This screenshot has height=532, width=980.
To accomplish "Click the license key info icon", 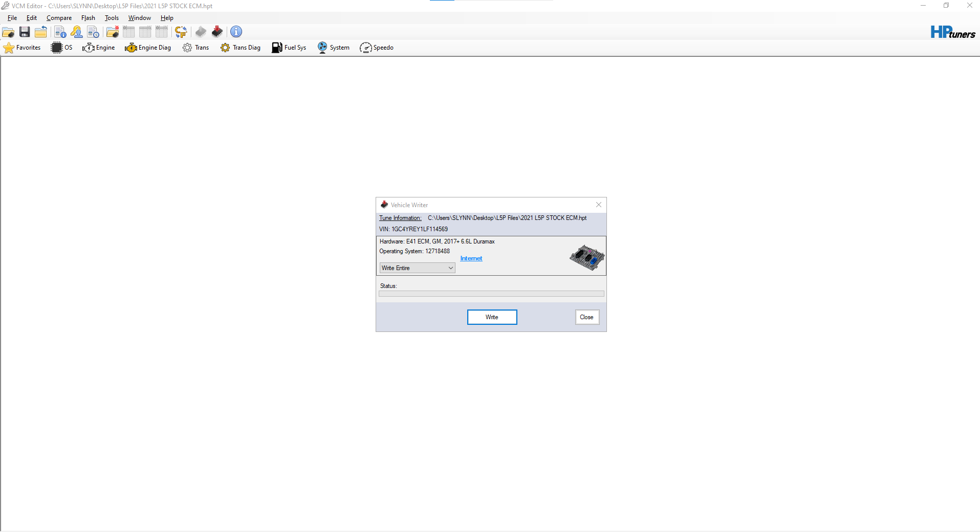I will (76, 32).
